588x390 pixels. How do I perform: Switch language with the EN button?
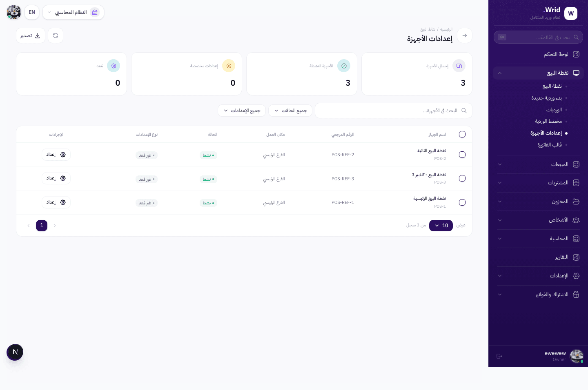[x=32, y=12]
